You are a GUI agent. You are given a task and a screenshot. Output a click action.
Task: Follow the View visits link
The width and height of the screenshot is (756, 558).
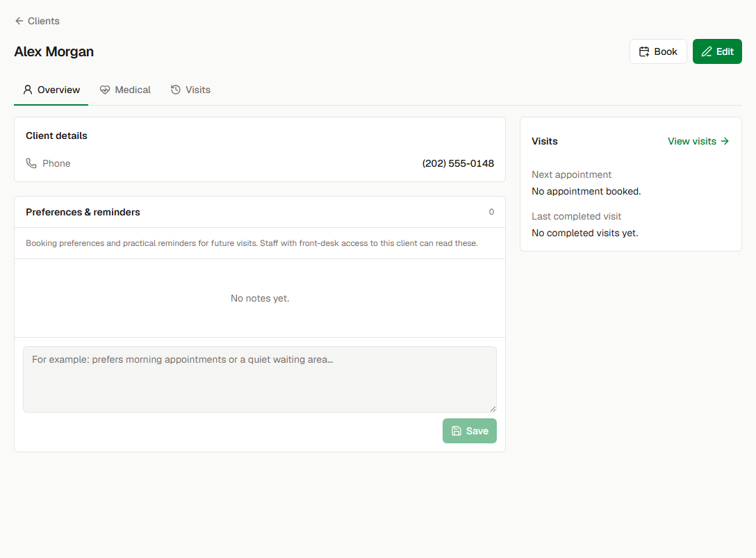point(698,141)
